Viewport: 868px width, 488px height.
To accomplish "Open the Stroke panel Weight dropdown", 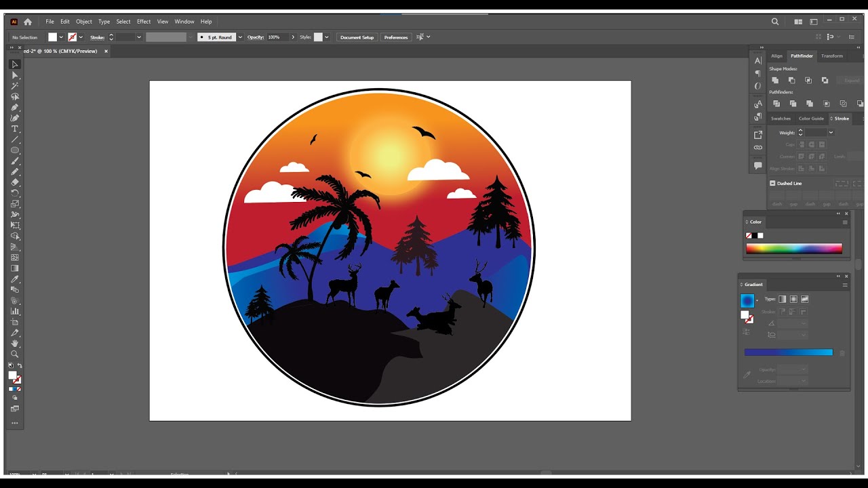I will point(831,133).
